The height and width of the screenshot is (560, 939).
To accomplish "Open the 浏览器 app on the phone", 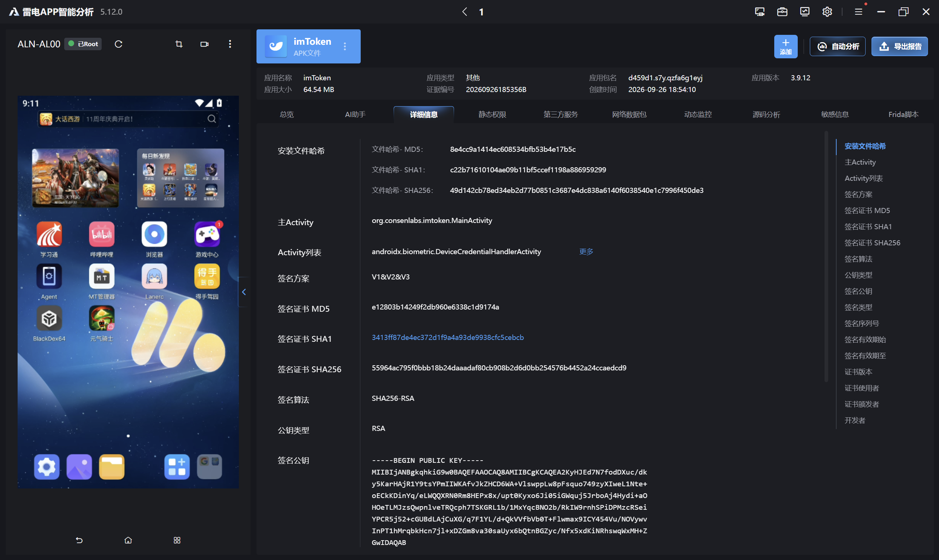I will coord(154,239).
